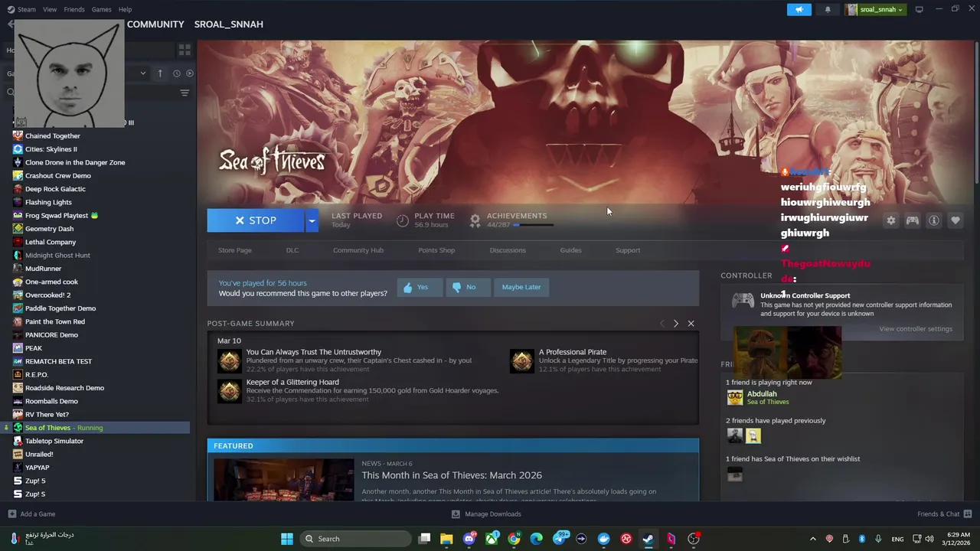Toggle recent activity clock filter
The image size is (980, 551).
click(176, 73)
